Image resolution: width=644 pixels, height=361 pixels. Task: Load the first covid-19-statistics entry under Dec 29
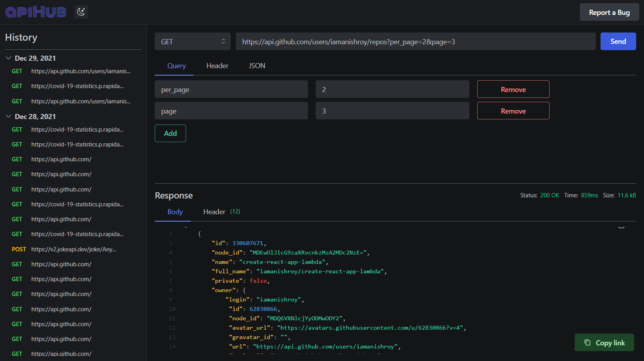(77, 86)
